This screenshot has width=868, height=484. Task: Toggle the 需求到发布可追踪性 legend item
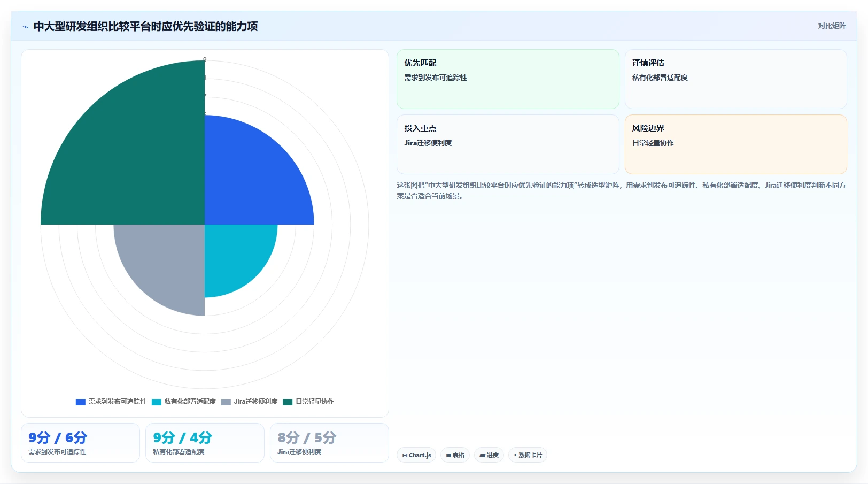pyautogui.click(x=111, y=402)
